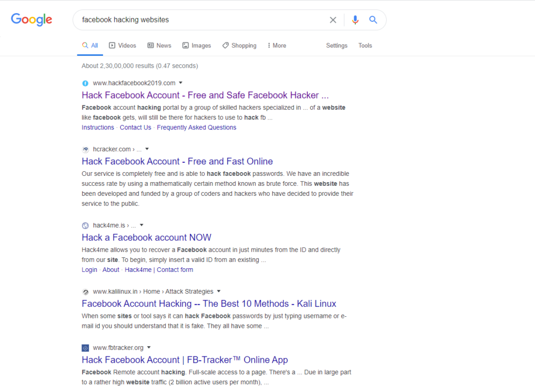Click in the search query input field
Screen dimensions: 535x392
[201, 20]
